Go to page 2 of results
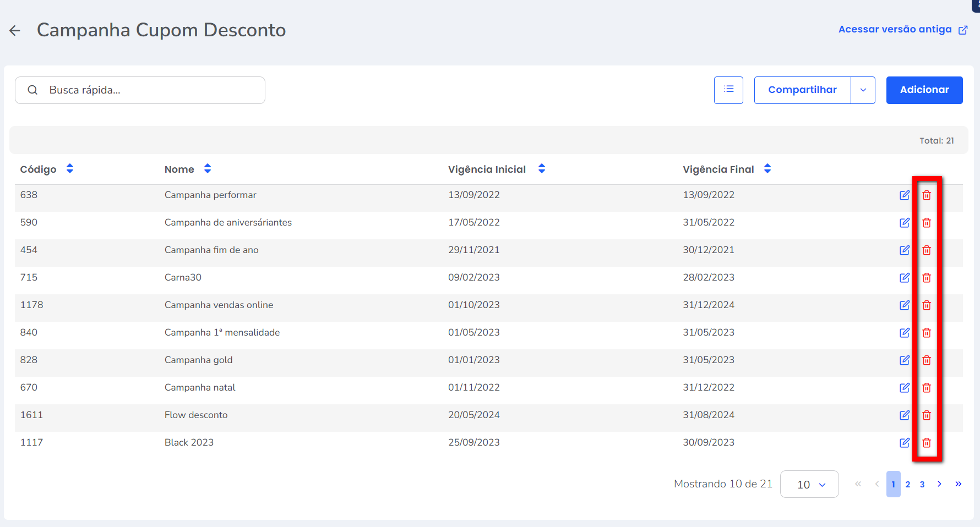This screenshot has height=527, width=980. click(x=908, y=484)
